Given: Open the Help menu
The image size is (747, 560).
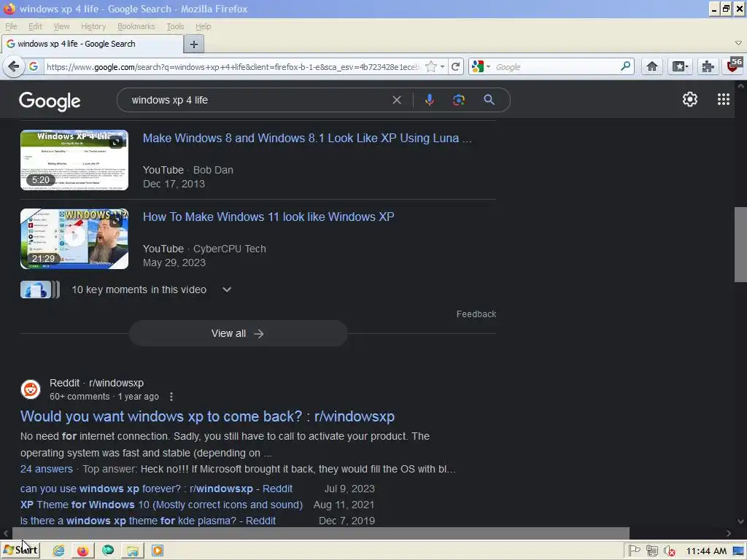Looking at the screenshot, I should click(x=204, y=26).
